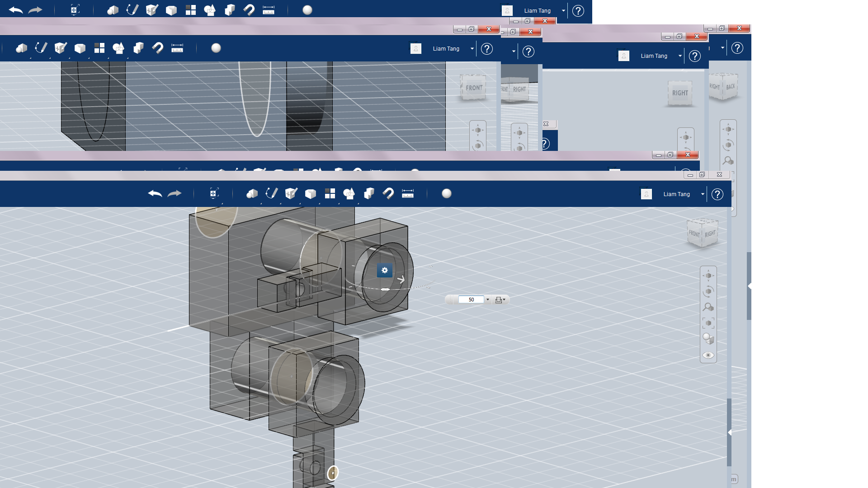Select Measure ruler tool in front window
Screen dimensions: 868x488
(408, 194)
